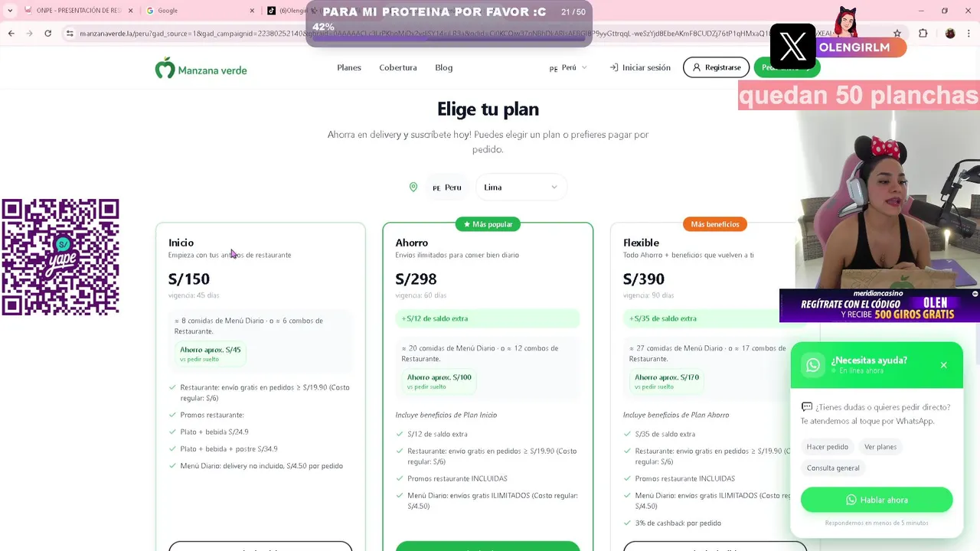Bookmark this page with the star icon
Viewport: 980px width, 551px height.
coord(897,34)
